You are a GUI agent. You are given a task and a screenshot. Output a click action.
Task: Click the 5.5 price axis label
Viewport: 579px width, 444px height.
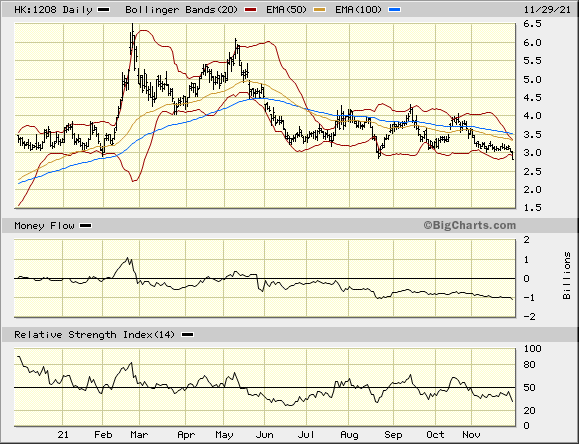[532, 61]
